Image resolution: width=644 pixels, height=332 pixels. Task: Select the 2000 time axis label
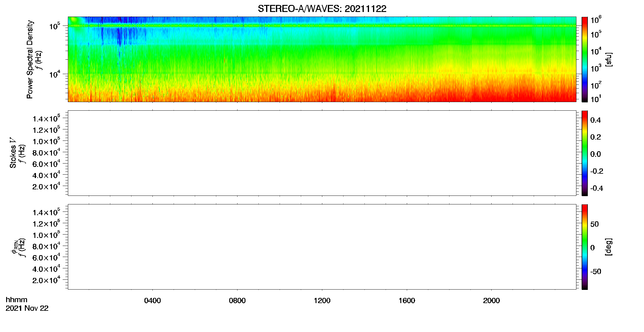(x=491, y=301)
